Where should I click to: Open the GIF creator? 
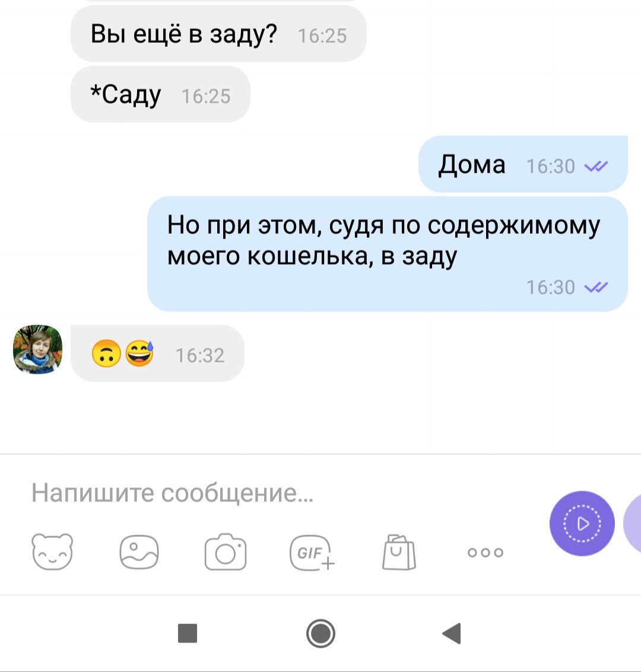point(312,553)
